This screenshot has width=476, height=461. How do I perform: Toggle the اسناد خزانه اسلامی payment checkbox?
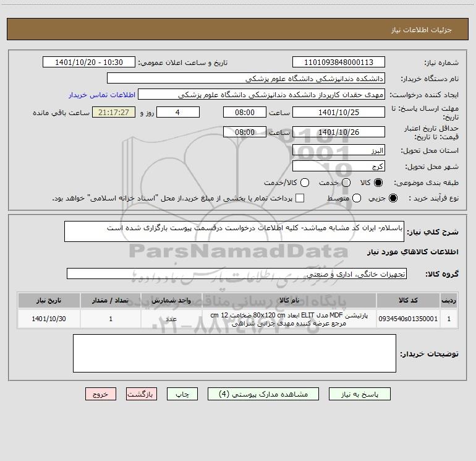300,198
